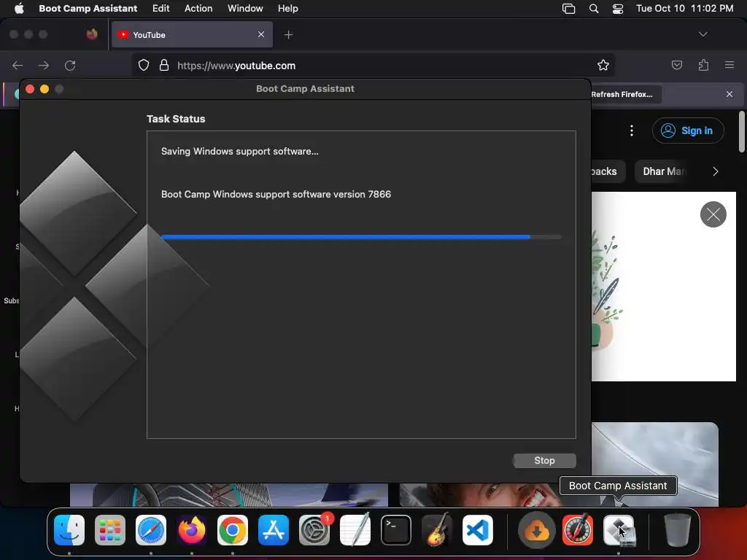
Task: Reload the YouTube page
Action: [x=70, y=65]
